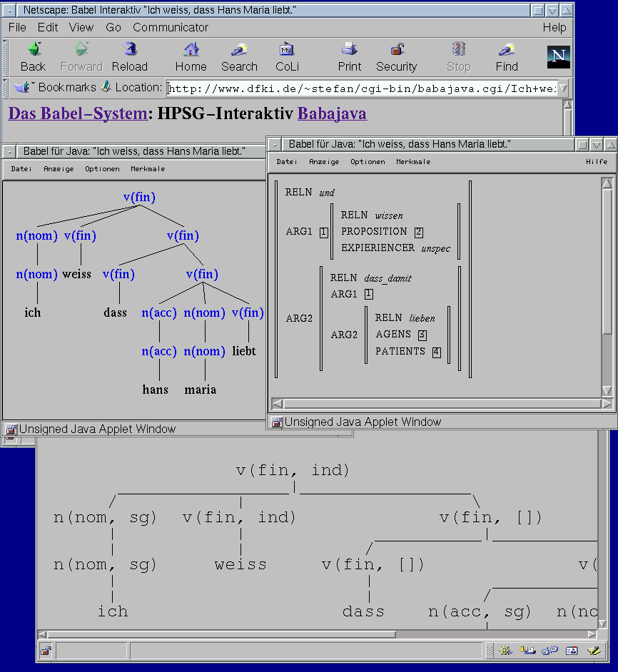Open Netscape View menu
Viewport: 618px width, 672px height.
tap(81, 27)
